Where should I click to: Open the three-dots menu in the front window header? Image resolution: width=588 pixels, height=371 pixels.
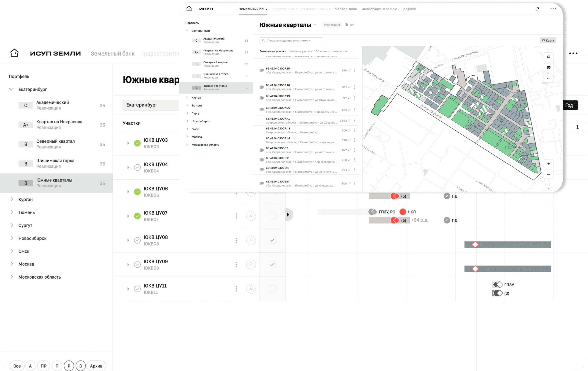tap(553, 9)
